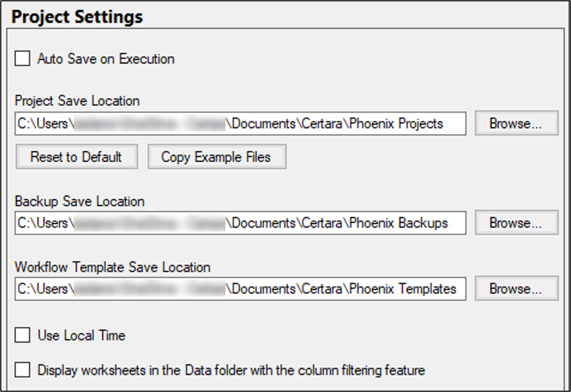Click "Certara" in the backup path field

pyautogui.click(x=322, y=223)
